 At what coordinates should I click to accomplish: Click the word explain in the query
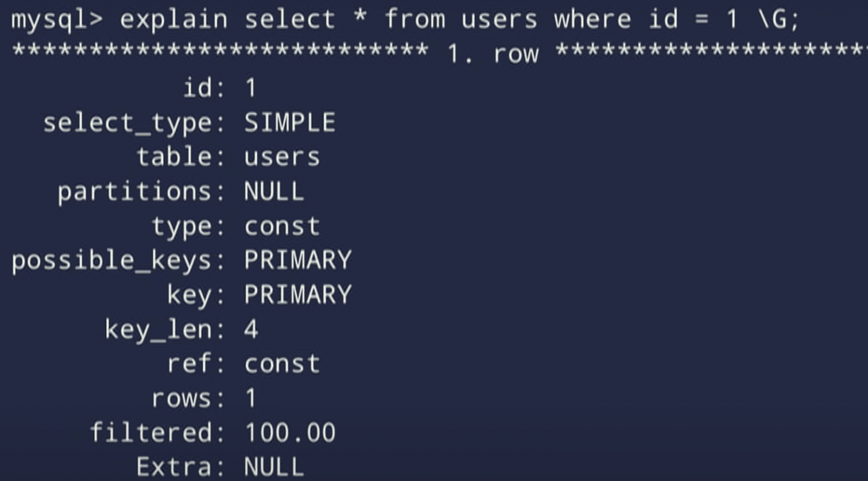(x=173, y=19)
